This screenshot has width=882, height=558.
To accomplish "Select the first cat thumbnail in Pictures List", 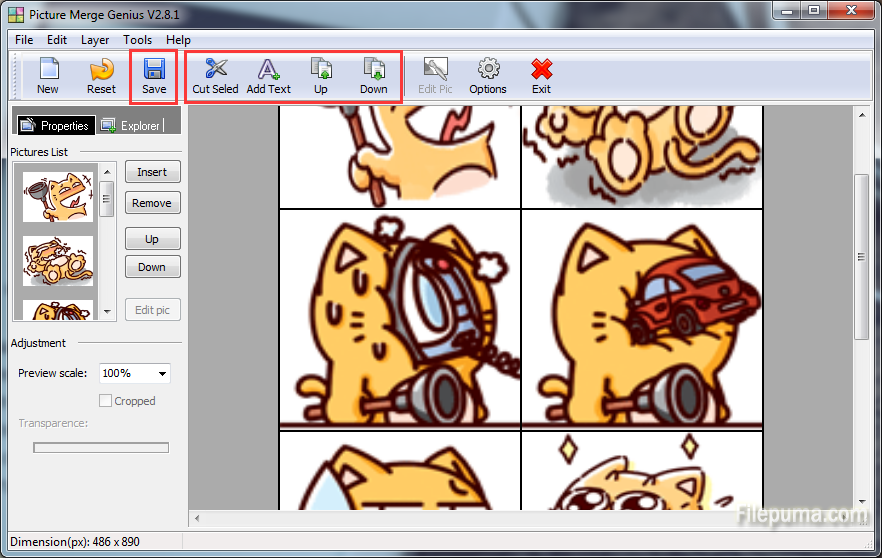I will [58, 196].
